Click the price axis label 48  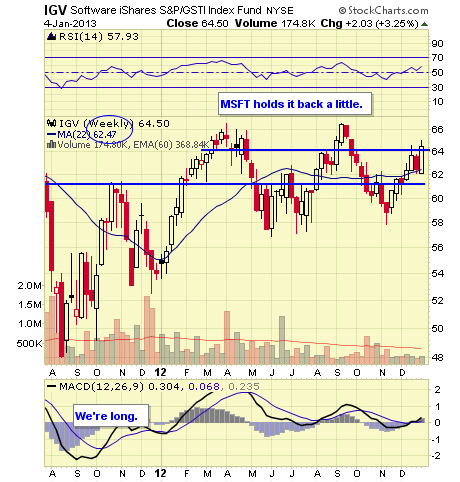coord(437,357)
